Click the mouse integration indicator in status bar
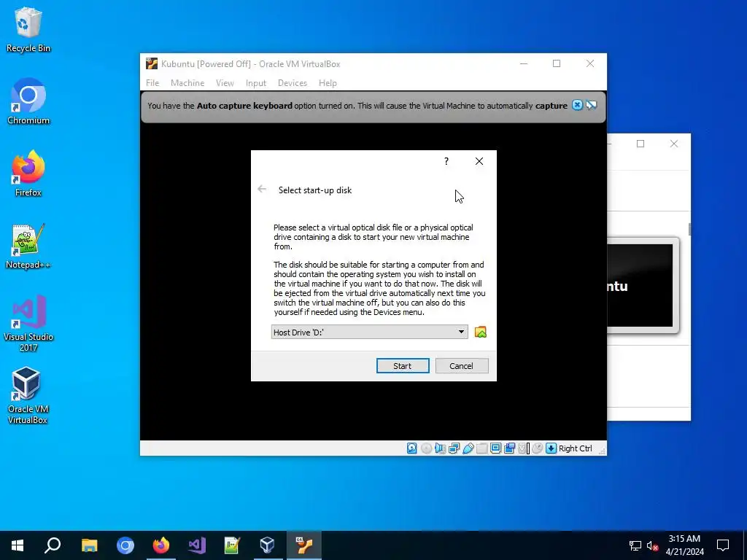Viewport: 747px width, 560px height. 538,448
